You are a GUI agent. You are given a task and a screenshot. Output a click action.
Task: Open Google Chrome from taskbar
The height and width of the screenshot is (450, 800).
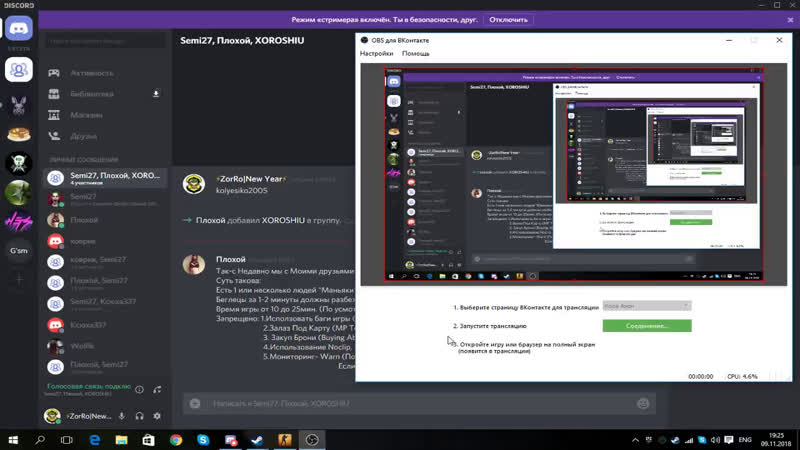(x=176, y=440)
